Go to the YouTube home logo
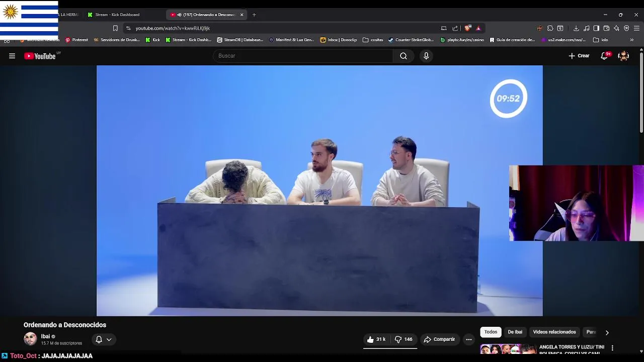Image resolution: width=644 pixels, height=362 pixels. coord(40,56)
